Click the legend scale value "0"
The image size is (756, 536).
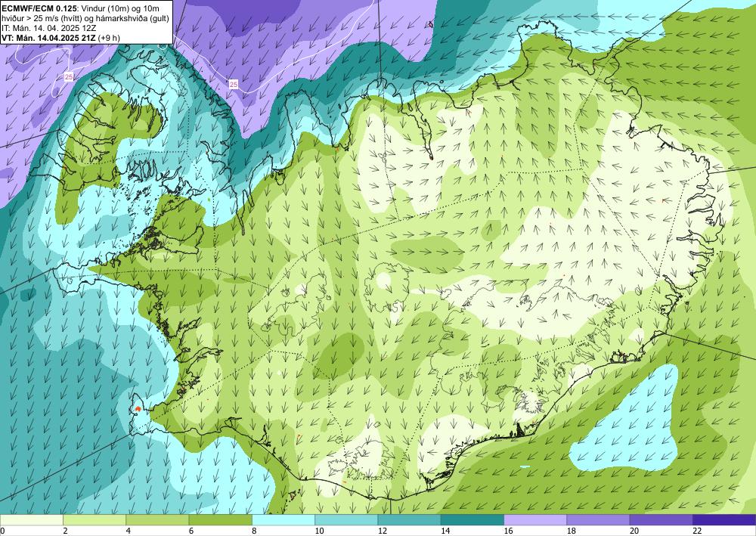tap(2, 531)
